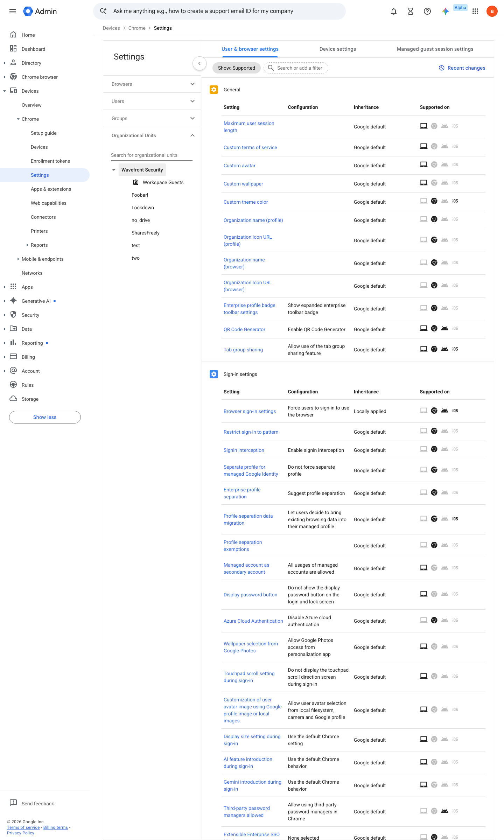Click the Chrome browser sidebar icon
This screenshot has height=840, width=504.
pyautogui.click(x=13, y=77)
